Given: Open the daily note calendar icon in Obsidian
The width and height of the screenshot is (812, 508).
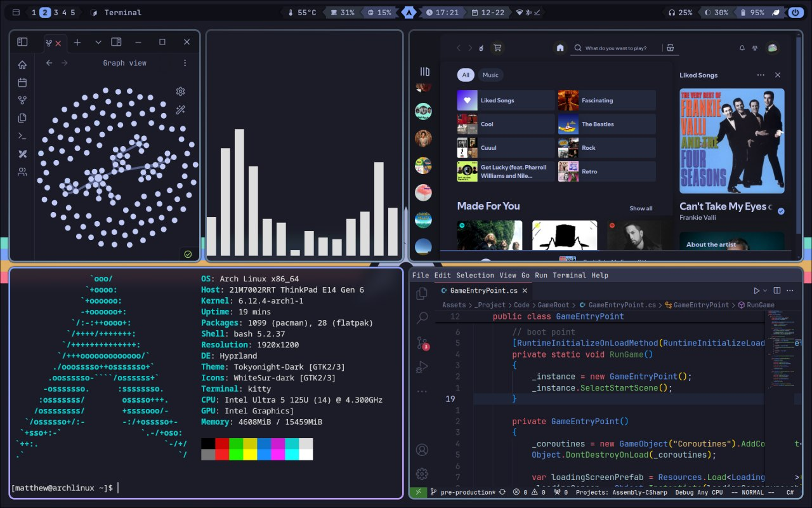Looking at the screenshot, I should (22, 83).
